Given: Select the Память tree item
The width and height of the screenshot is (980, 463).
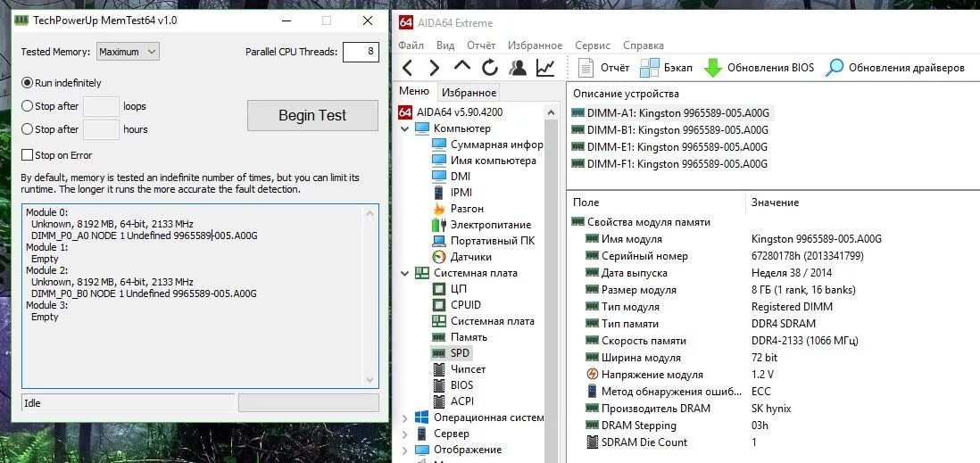Looking at the screenshot, I should [x=460, y=337].
